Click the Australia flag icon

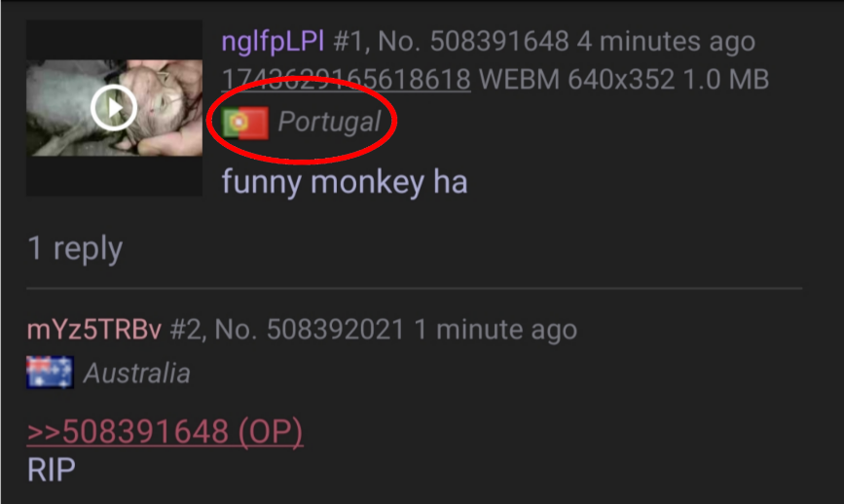pos(50,373)
